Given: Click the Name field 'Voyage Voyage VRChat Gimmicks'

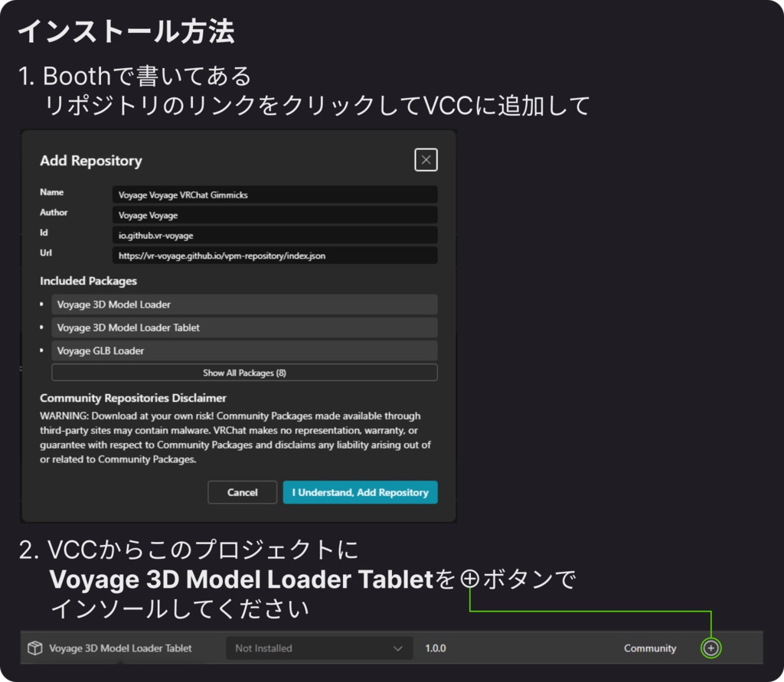Looking at the screenshot, I should pos(275,195).
